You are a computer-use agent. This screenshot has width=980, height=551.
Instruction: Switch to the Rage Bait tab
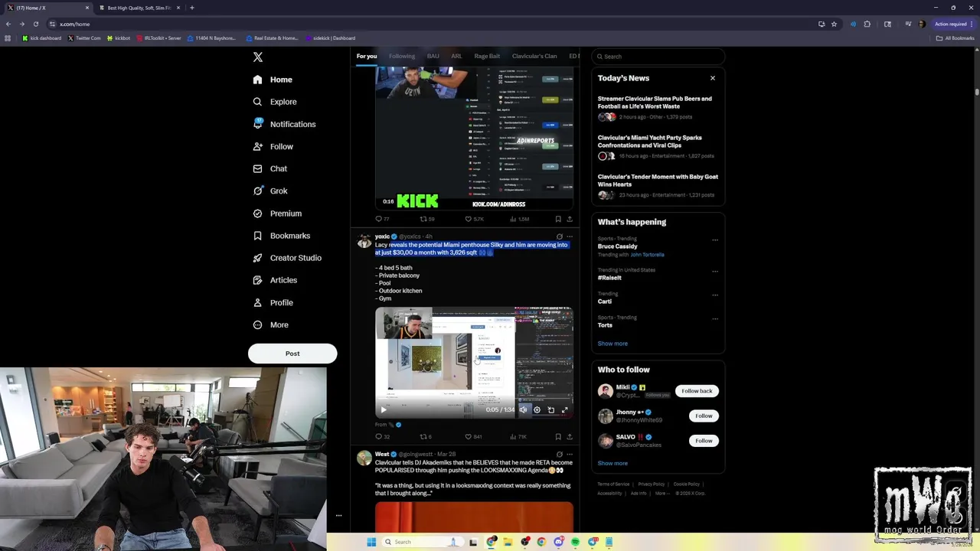click(487, 56)
